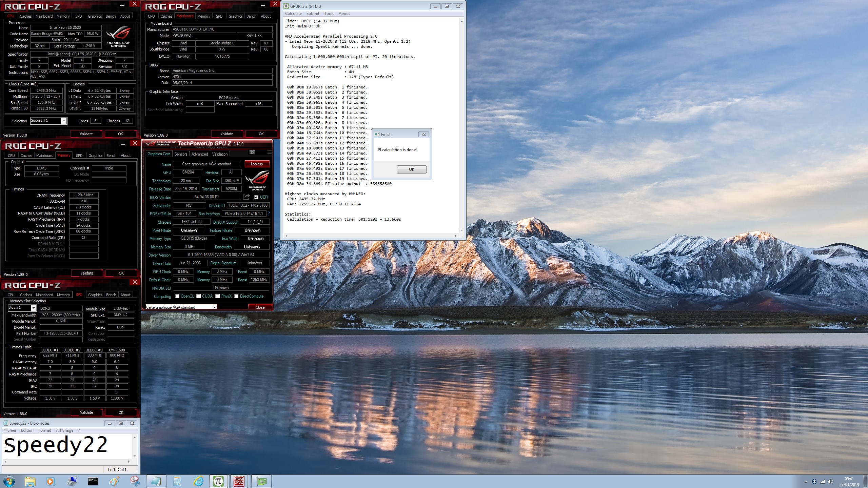Screen dimensions: 868x488
Task: Toggle the OpenCL checkbox in GPU-Z
Action: click(x=177, y=296)
